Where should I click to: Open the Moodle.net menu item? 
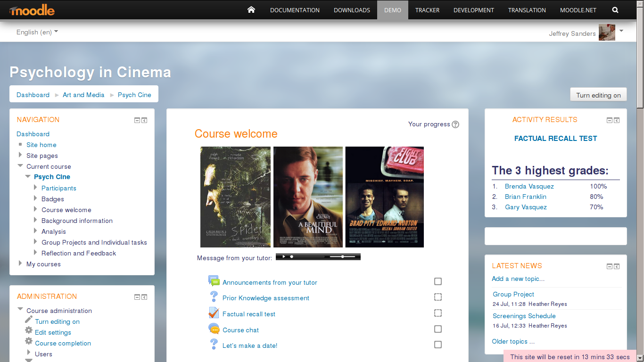578,10
